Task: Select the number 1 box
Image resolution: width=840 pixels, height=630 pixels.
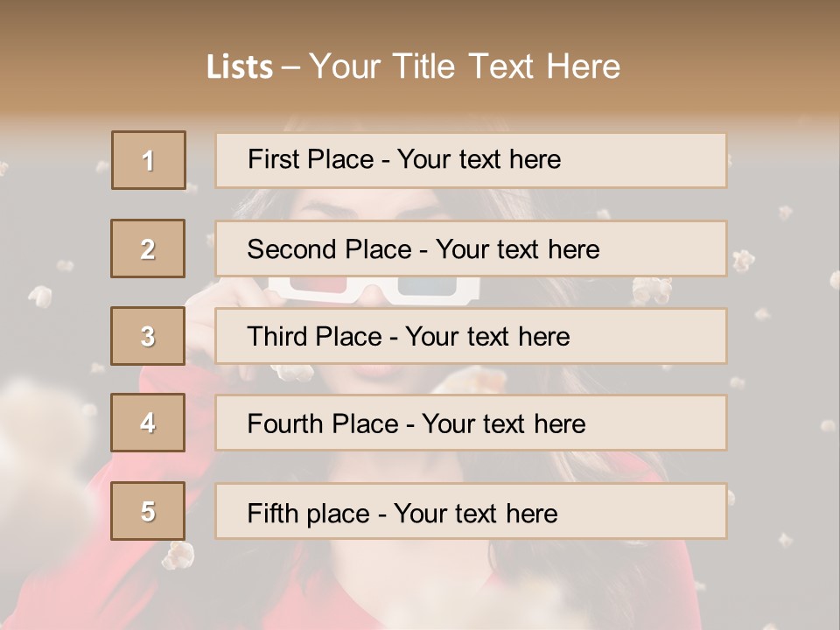Action: point(148,160)
